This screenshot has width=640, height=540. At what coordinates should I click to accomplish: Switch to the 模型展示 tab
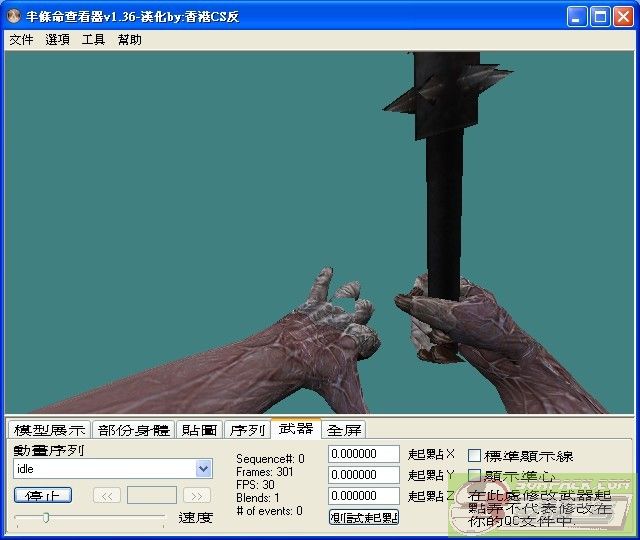click(49, 430)
